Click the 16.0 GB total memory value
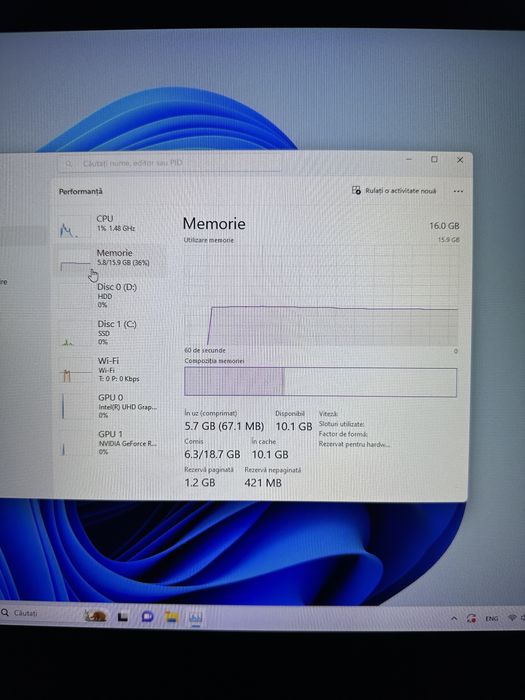Screen dimensions: 525x700 coord(444,226)
